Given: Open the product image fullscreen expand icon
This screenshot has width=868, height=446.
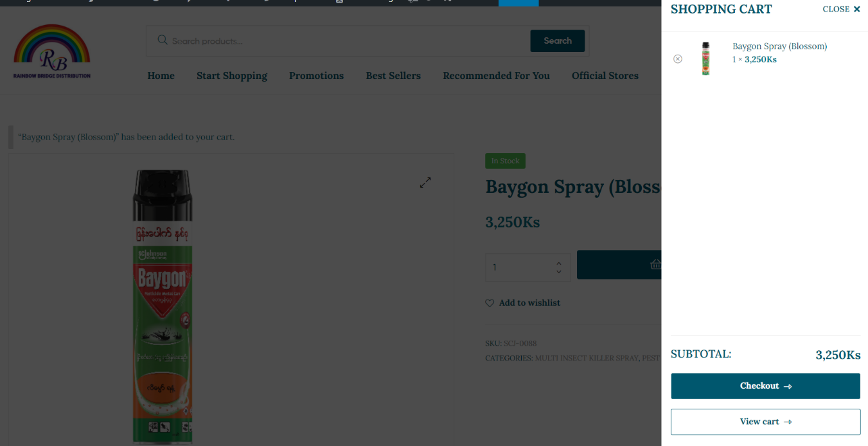Looking at the screenshot, I should pyautogui.click(x=425, y=183).
